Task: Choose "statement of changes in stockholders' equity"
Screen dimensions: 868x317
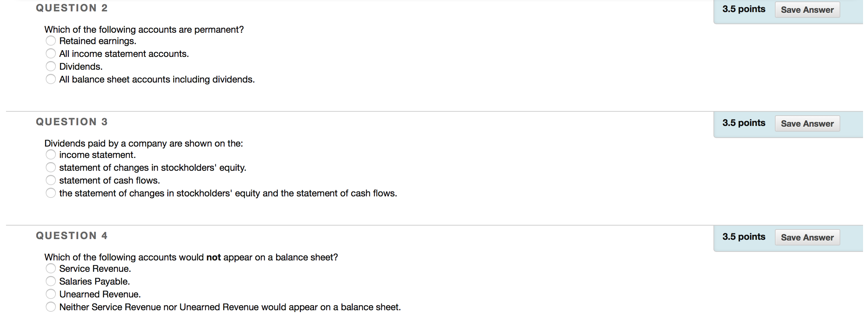Action: coord(51,167)
